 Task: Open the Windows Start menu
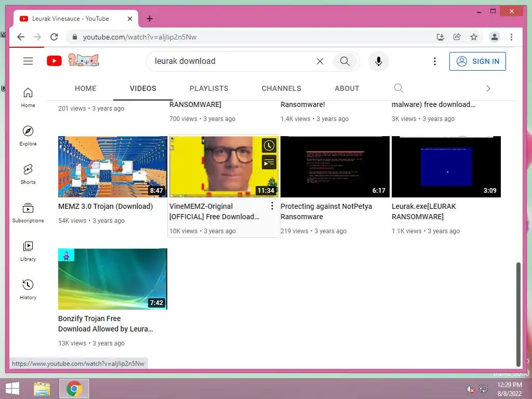[x=12, y=389]
